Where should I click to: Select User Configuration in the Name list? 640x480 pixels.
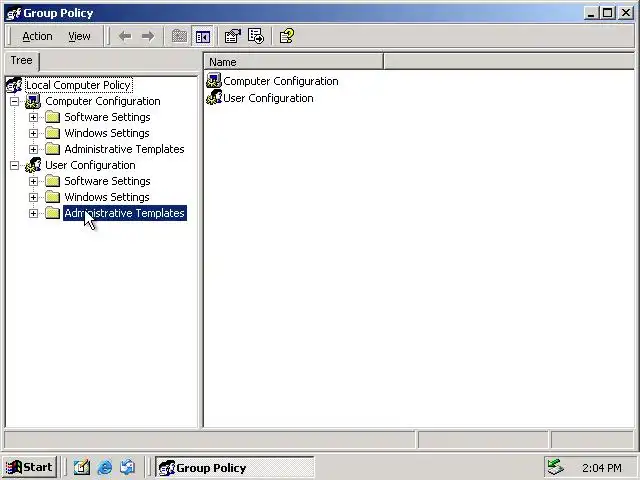(x=268, y=98)
